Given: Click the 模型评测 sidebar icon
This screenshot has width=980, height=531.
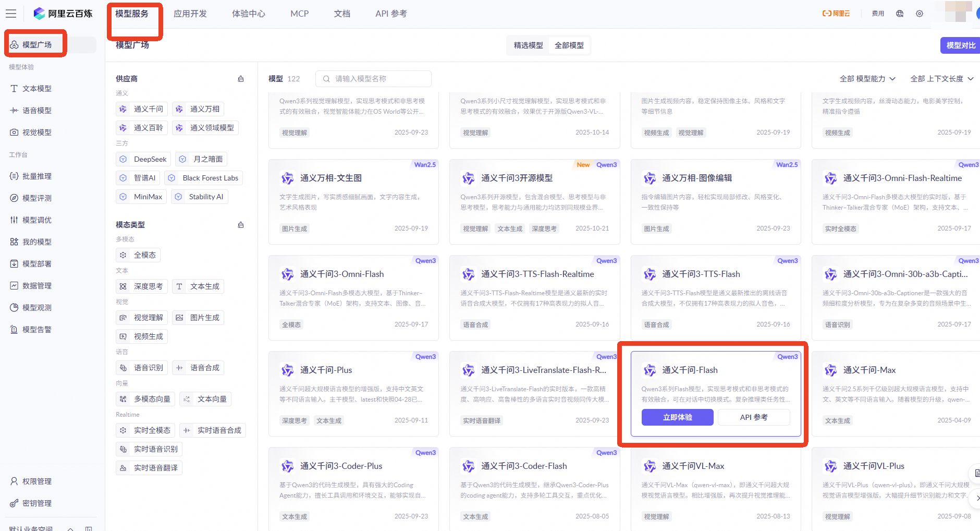Looking at the screenshot, I should pos(14,198).
